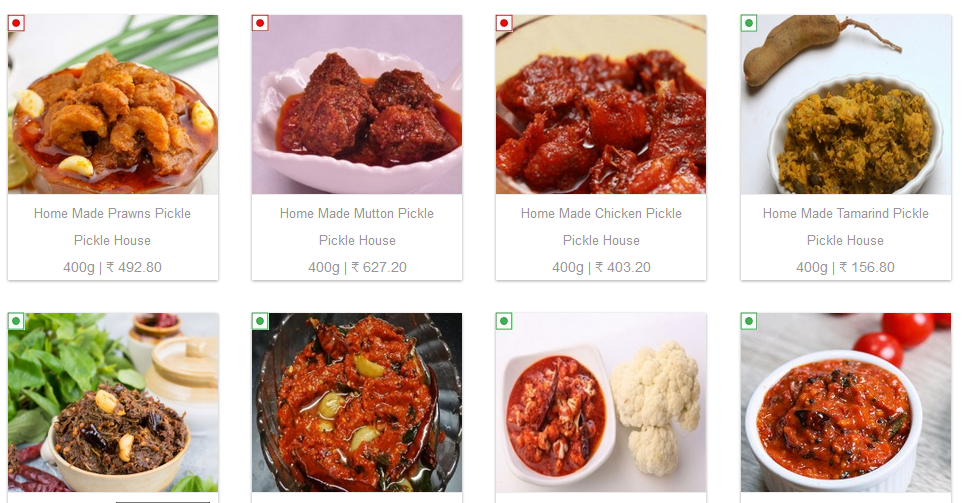Click the Home Made Mutton Pickle title link

357,213
